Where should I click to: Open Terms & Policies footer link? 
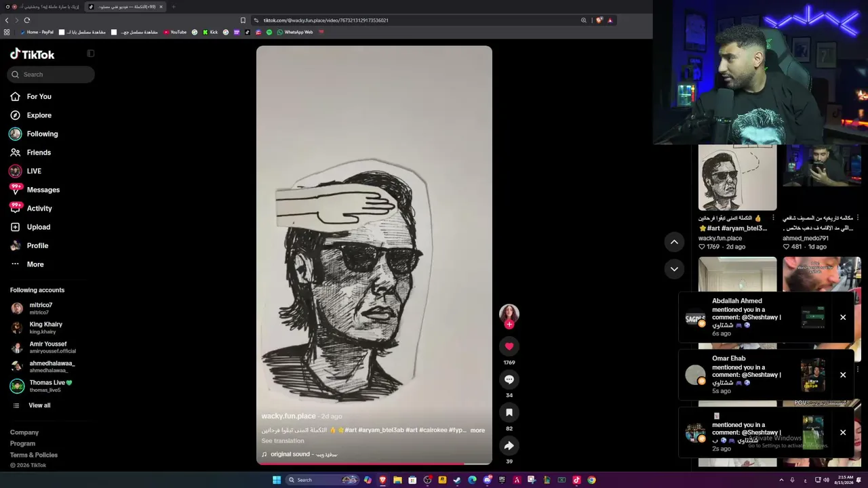pyautogui.click(x=34, y=455)
